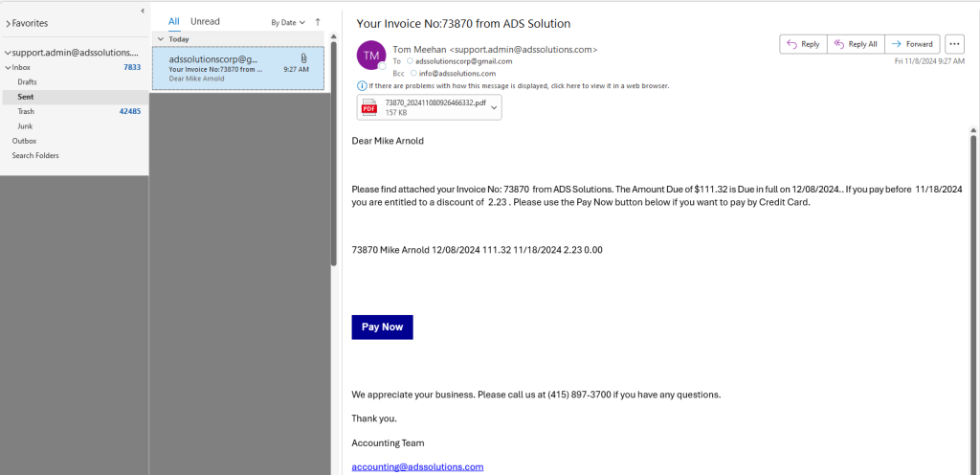Click the view in web browser info bar
Screen dimensions: 980x475
(519, 86)
